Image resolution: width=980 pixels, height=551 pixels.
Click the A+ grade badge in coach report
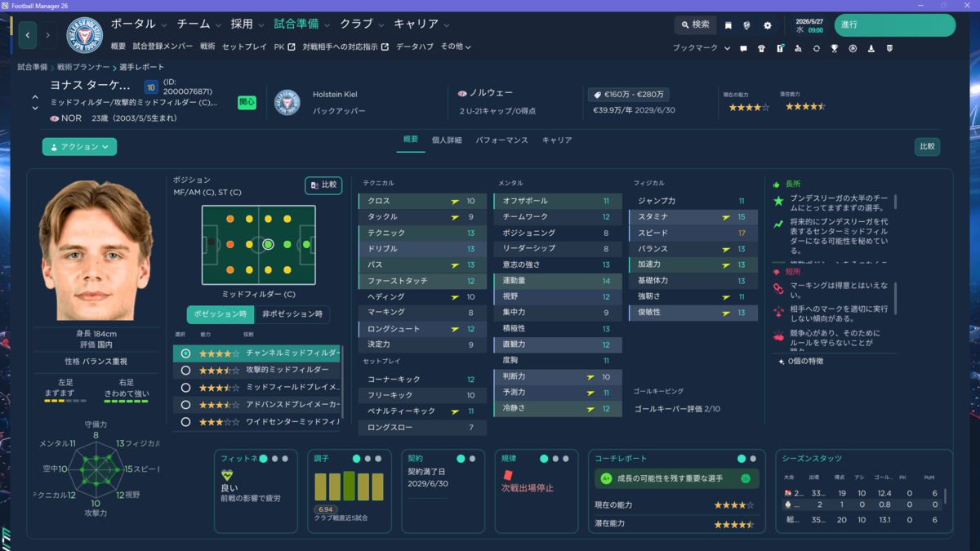606,478
